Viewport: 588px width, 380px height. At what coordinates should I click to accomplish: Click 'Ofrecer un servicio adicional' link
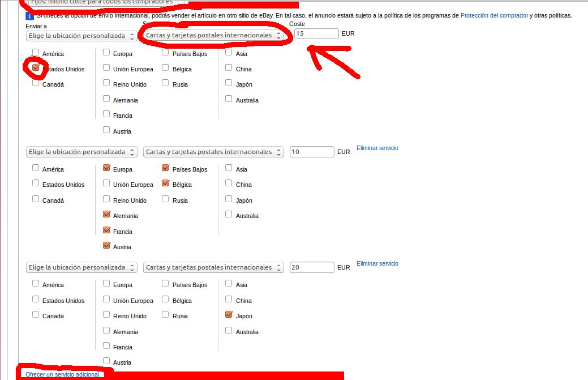(x=62, y=374)
